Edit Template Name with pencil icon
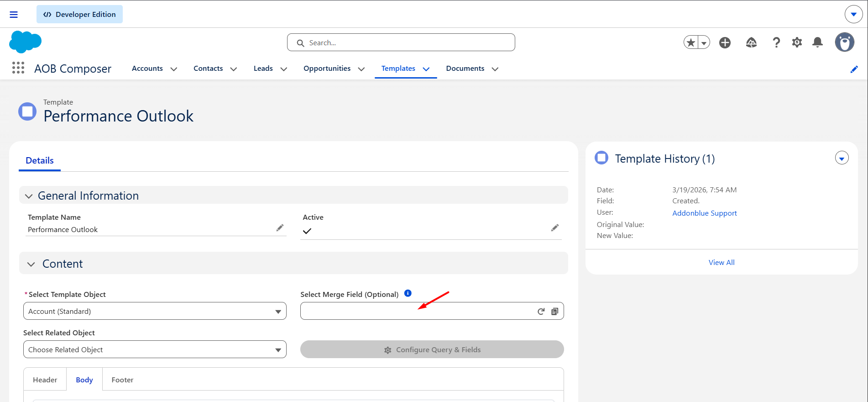Screen dimensions: 868x402 coord(280,227)
